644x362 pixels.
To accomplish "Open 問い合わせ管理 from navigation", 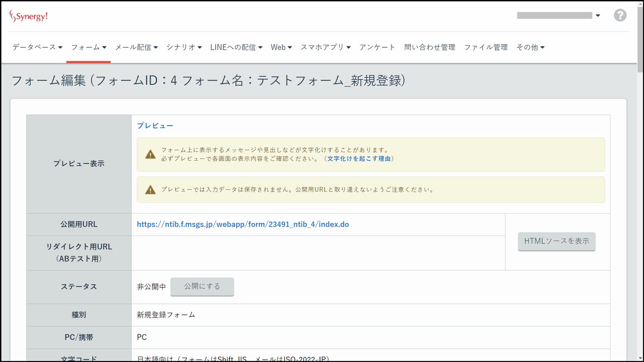I will [429, 47].
